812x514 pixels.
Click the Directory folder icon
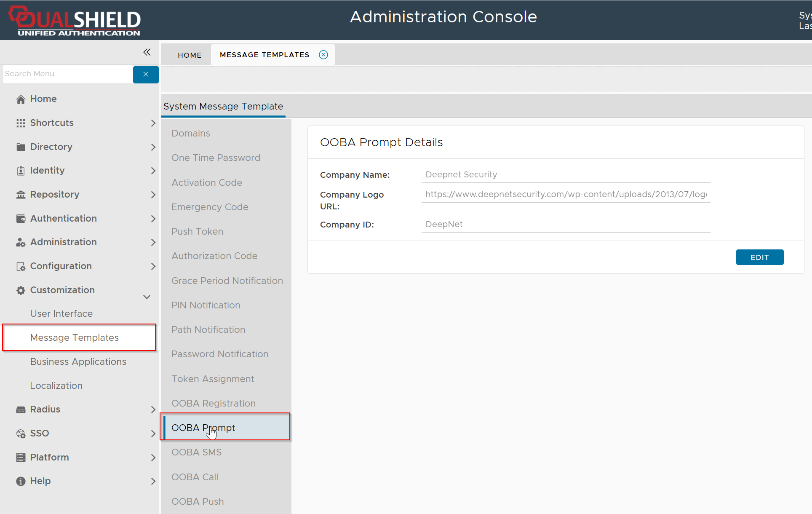[x=21, y=147]
